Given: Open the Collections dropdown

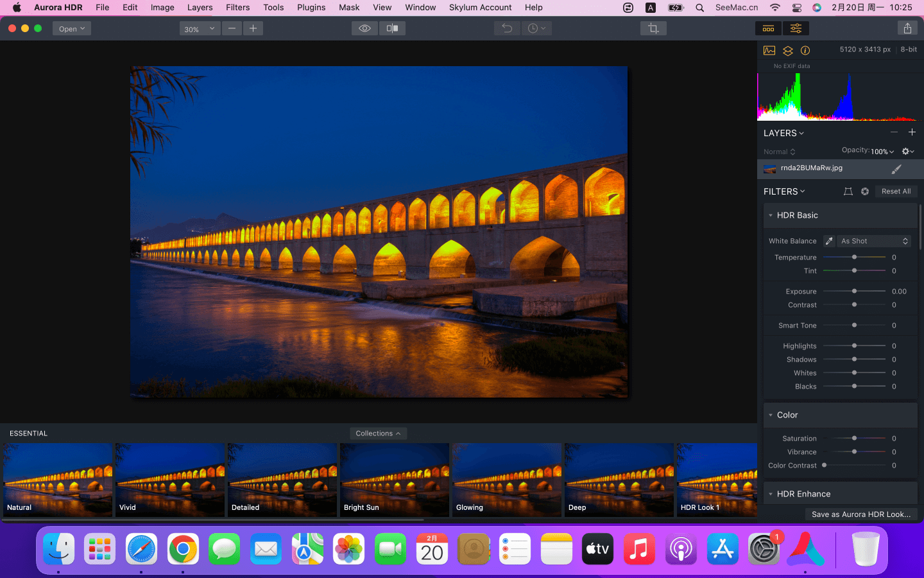Looking at the screenshot, I should click(378, 433).
